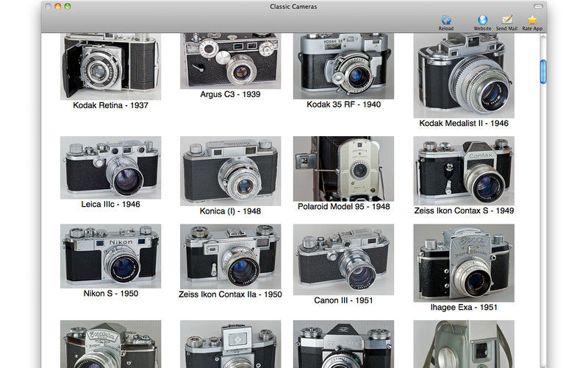
Task: Open the Konica (I) camera image
Action: click(x=230, y=171)
